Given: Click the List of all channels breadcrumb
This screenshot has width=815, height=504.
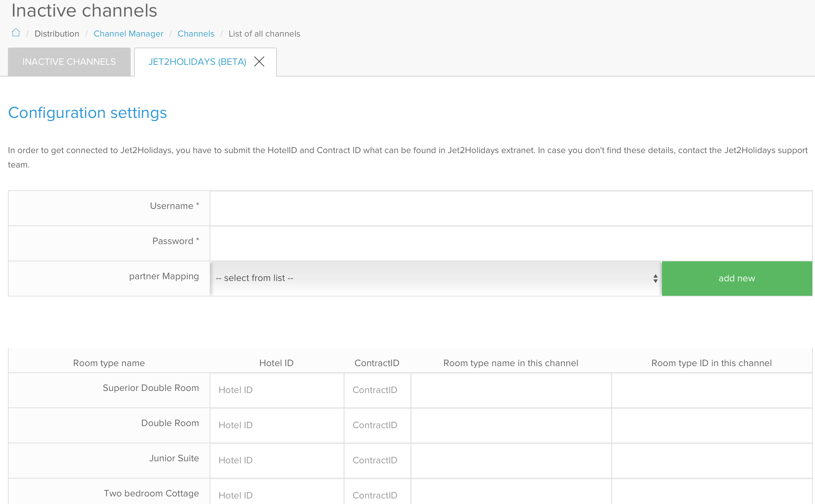Looking at the screenshot, I should (264, 34).
